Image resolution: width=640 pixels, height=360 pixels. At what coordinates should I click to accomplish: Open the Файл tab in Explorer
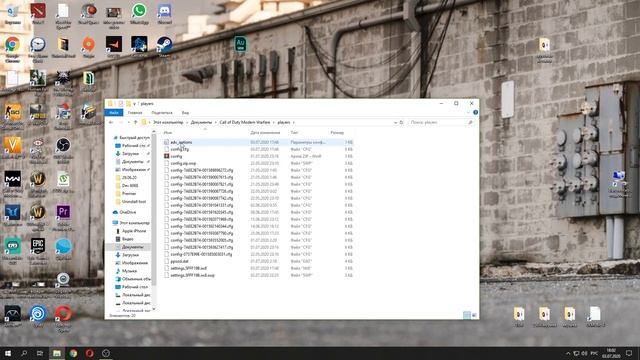pos(114,112)
